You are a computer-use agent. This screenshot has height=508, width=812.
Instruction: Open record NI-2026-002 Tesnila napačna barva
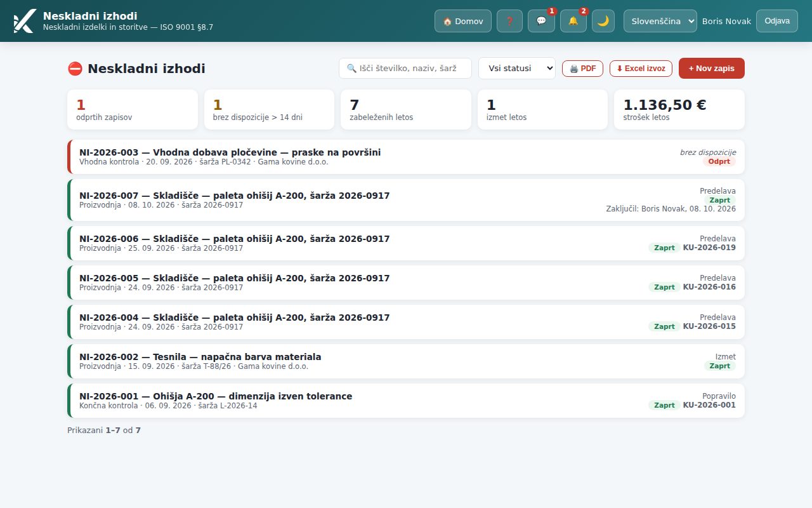click(x=406, y=361)
